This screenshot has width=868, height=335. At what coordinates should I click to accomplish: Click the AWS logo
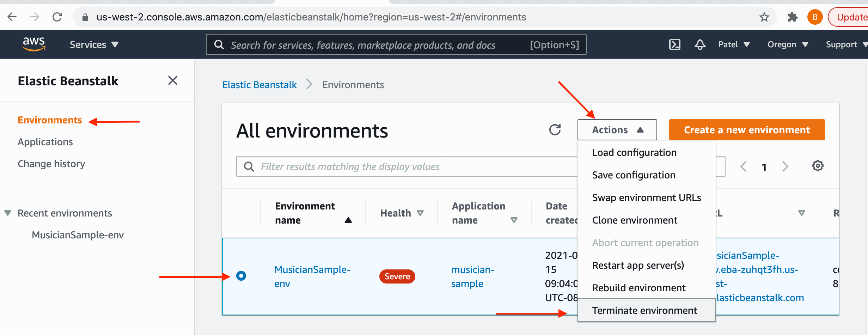pos(34,44)
